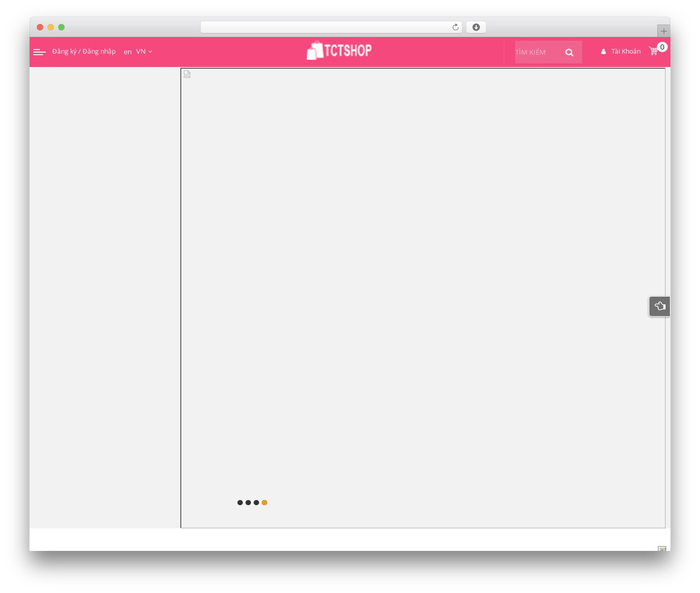The image size is (700, 593).
Task: Expand the VN language dropdown
Action: [x=144, y=51]
